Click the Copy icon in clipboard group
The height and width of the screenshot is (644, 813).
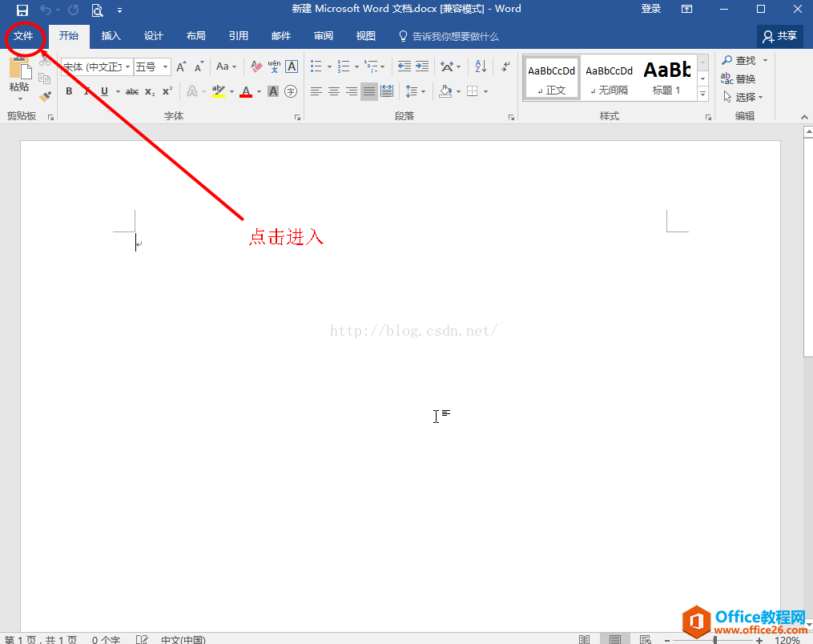(45, 78)
